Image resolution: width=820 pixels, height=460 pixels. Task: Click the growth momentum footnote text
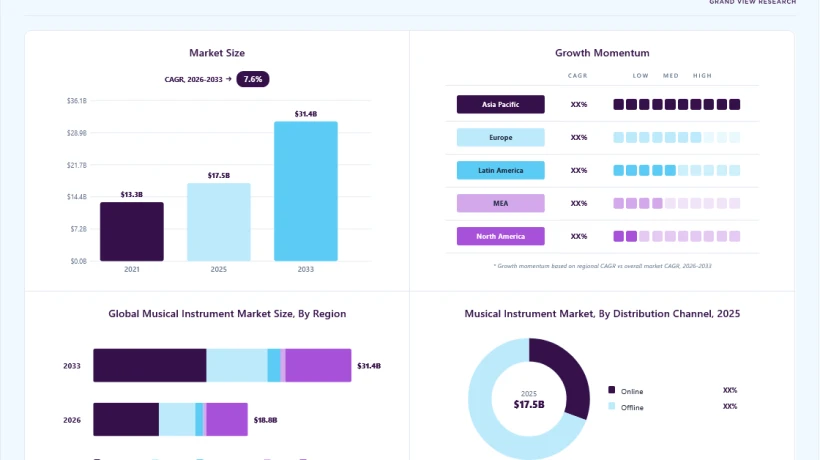[x=602, y=266]
